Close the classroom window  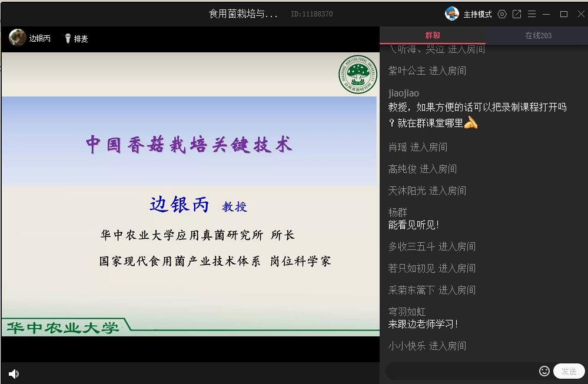click(581, 14)
